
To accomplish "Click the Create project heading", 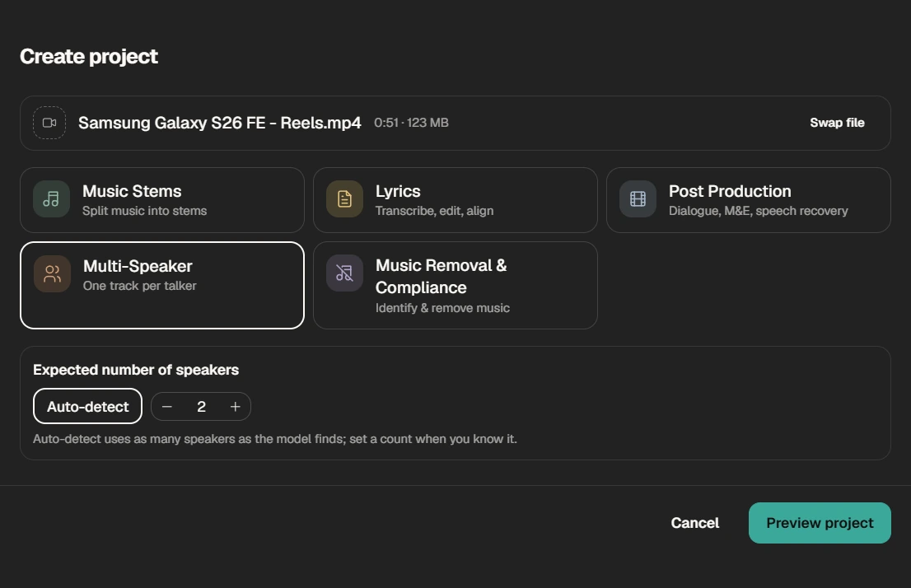I will coord(89,56).
